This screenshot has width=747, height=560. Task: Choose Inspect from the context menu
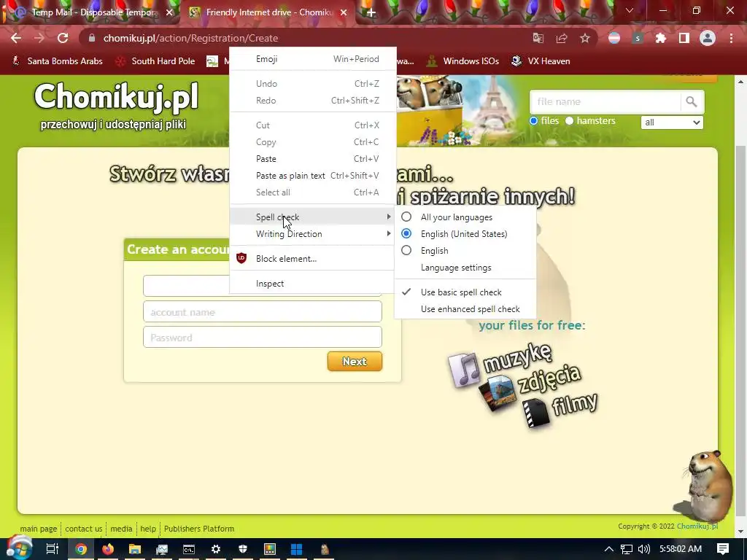[312, 284]
